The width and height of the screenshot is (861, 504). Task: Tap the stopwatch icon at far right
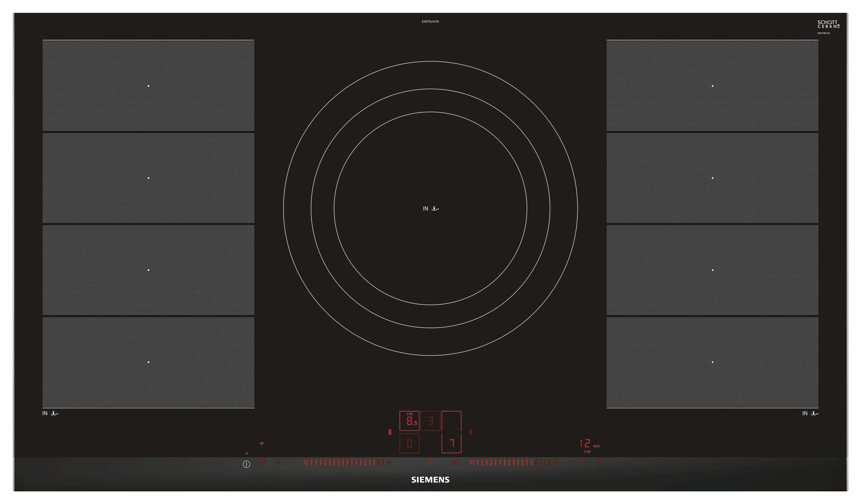pyautogui.click(x=599, y=463)
